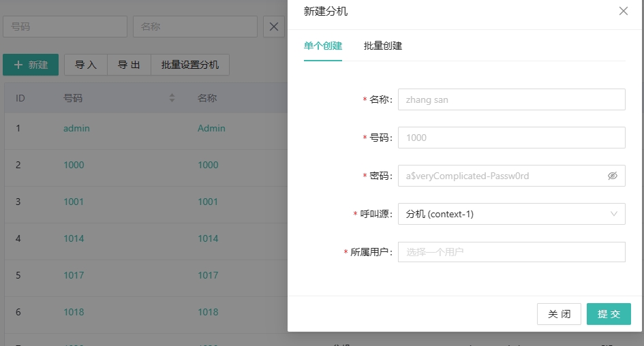Image resolution: width=644 pixels, height=346 pixels.
Task: Toggle password visibility eye icon
Action: pyautogui.click(x=613, y=176)
